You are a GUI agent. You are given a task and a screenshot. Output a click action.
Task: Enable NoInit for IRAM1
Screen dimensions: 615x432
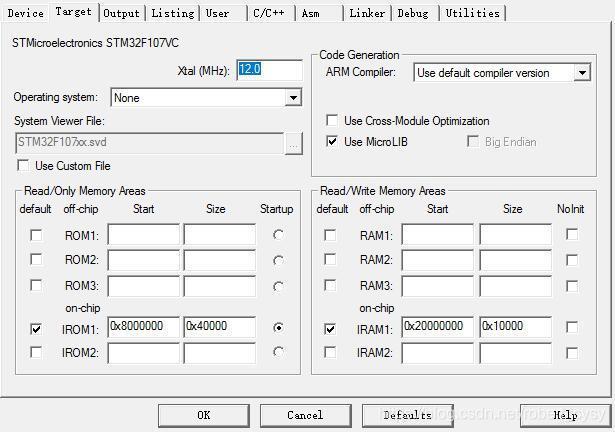pos(572,327)
